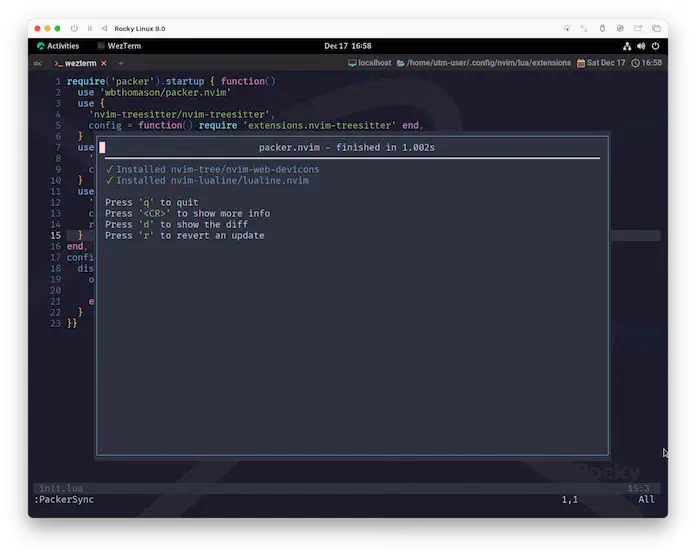This screenshot has height=555, width=696.
Task: Click the "Press 'd' to show the diff" line
Action: [176, 225]
